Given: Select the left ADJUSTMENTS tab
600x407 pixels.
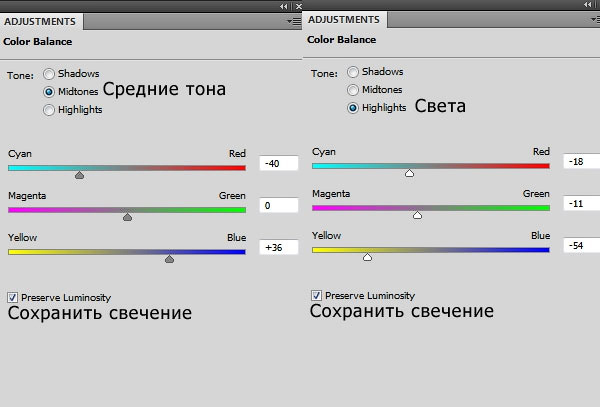Looking at the screenshot, I should 40,21.
